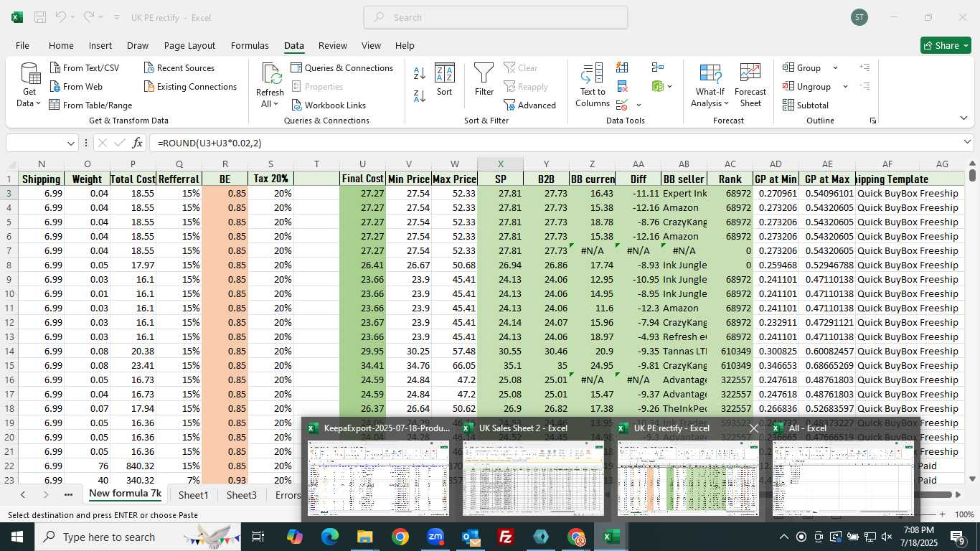This screenshot has height=551, width=980.
Task: Click the Share button
Action: coord(946,45)
